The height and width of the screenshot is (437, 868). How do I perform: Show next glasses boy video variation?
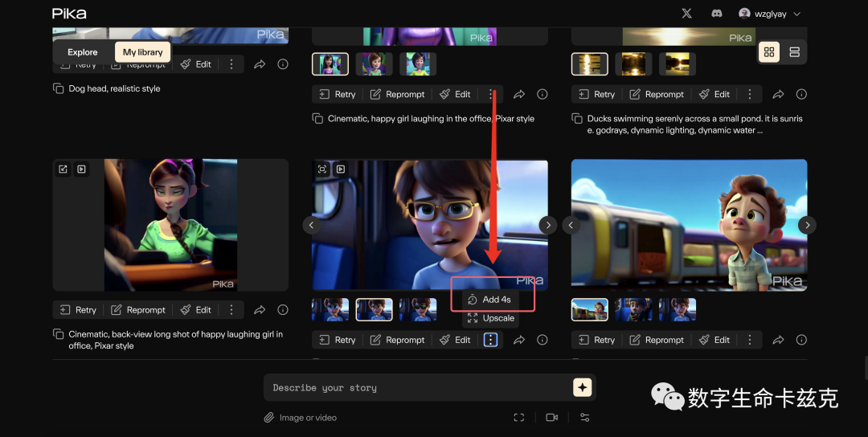pyautogui.click(x=548, y=225)
